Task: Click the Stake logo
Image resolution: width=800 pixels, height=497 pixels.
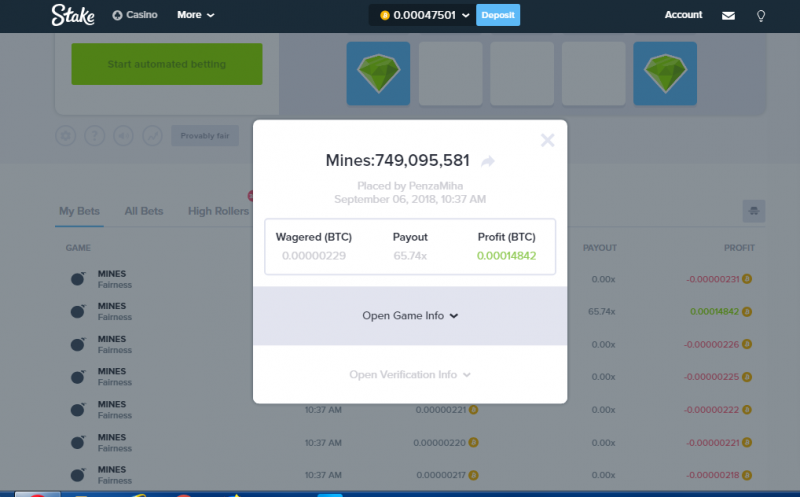Action: coord(73,15)
